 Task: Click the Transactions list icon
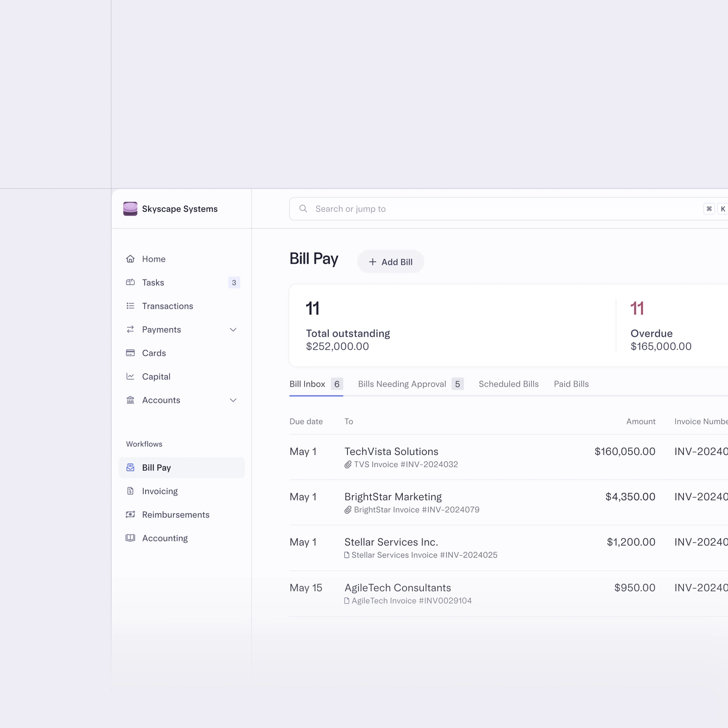(130, 306)
